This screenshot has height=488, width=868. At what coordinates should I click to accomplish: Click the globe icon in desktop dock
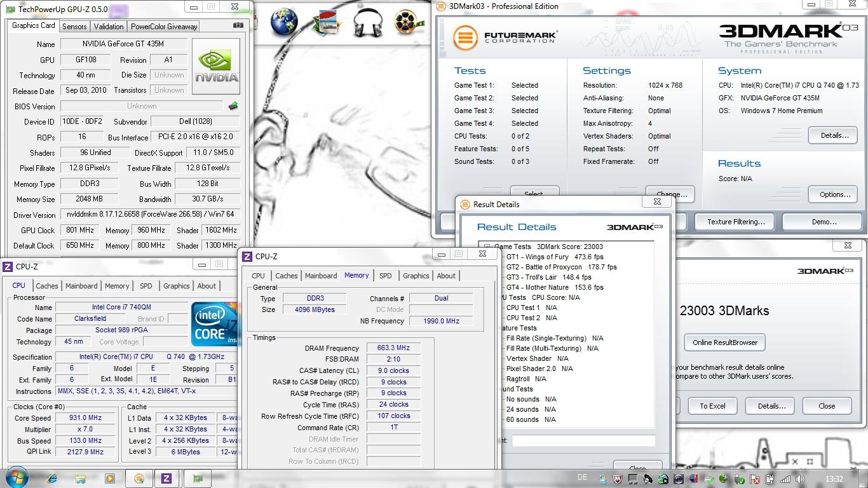click(284, 22)
